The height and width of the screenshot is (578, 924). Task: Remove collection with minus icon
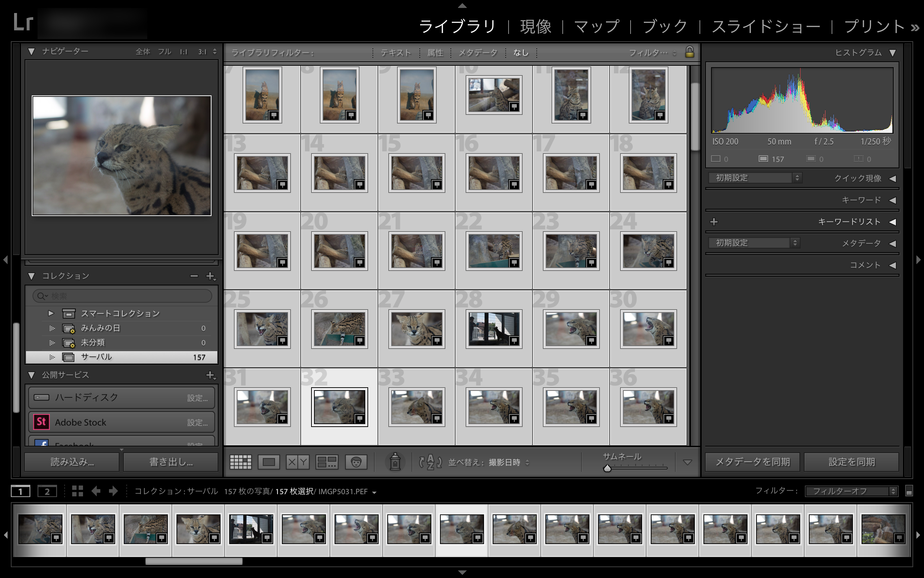[194, 276]
